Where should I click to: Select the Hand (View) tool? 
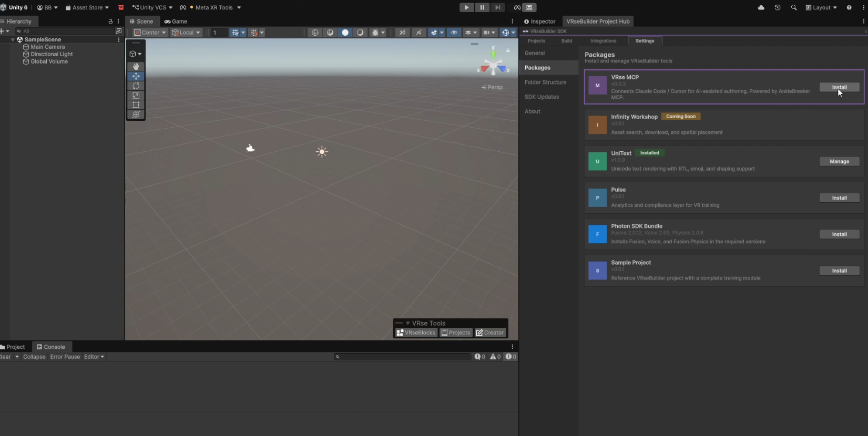[x=136, y=66]
